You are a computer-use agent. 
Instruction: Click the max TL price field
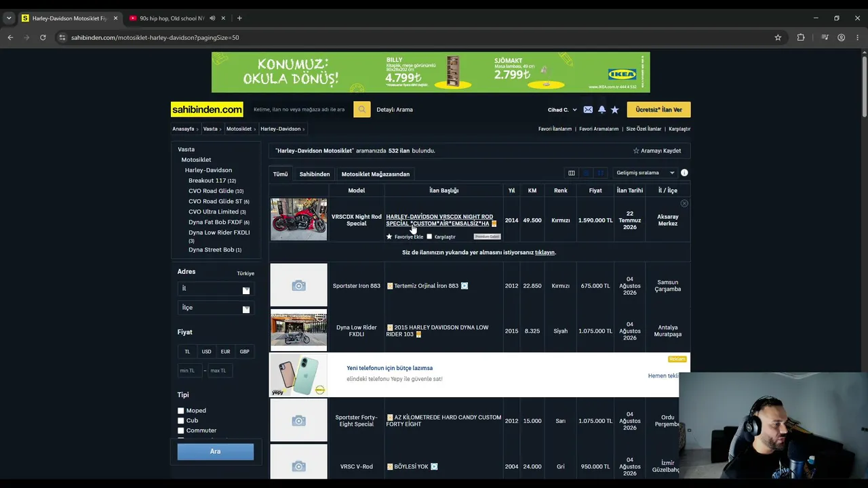click(x=220, y=371)
